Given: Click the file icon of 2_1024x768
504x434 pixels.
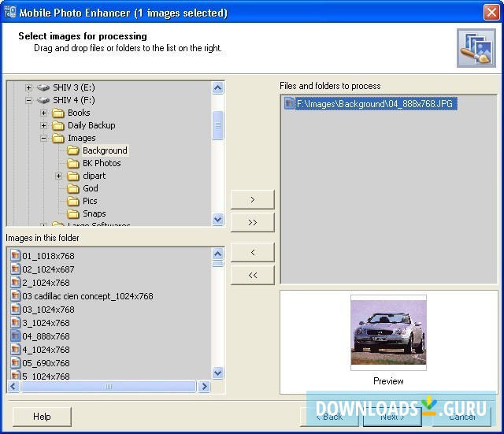Looking at the screenshot, I should (x=15, y=283).
